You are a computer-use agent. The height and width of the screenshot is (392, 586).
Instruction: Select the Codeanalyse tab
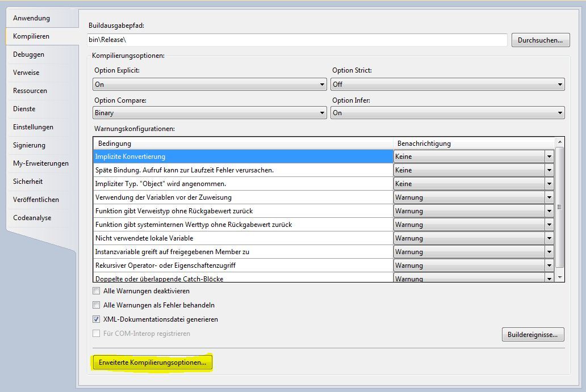pyautogui.click(x=32, y=218)
